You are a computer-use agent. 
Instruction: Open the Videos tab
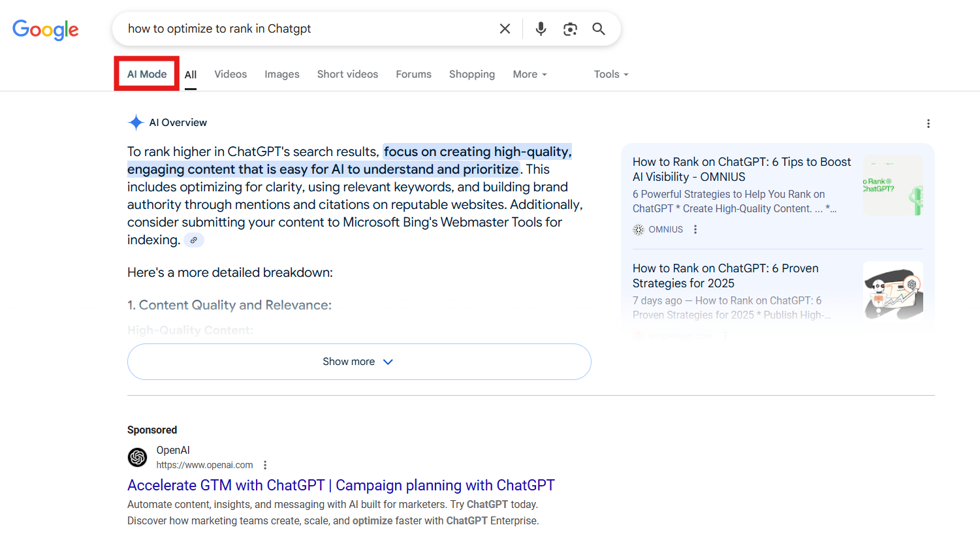[x=230, y=74]
